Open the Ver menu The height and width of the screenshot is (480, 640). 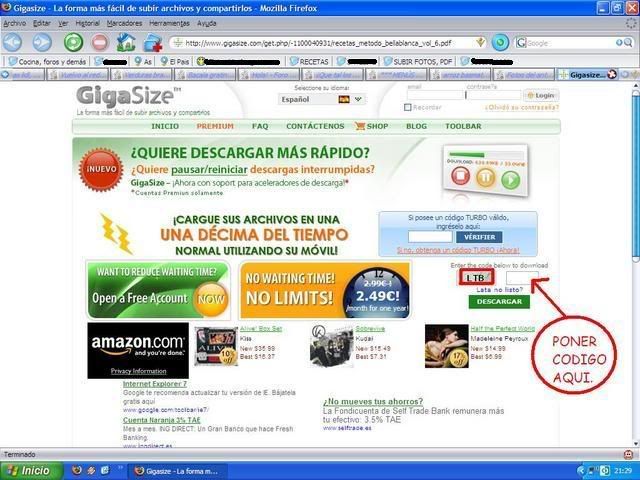coord(63,23)
